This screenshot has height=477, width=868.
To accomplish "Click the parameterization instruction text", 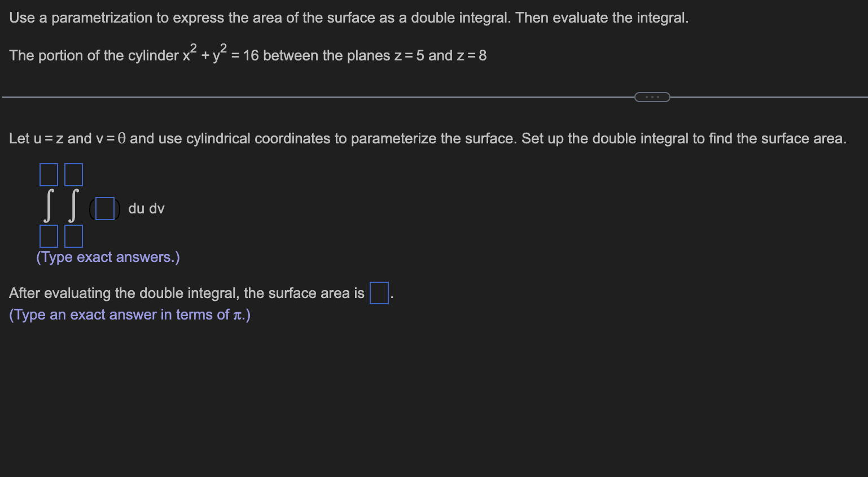I will click(427, 138).
